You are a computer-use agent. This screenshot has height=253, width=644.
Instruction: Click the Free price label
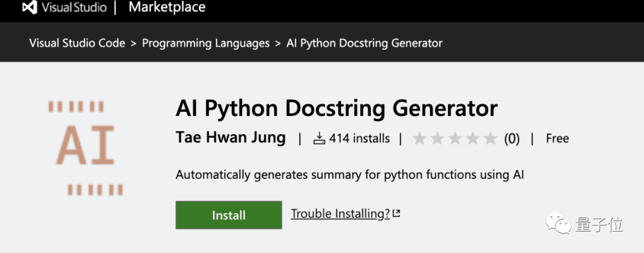558,139
